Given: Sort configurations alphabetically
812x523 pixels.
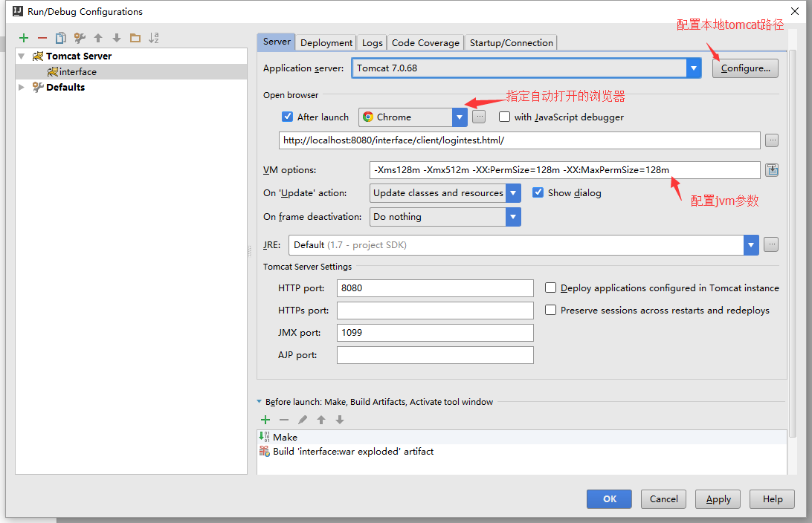Looking at the screenshot, I should click(154, 38).
